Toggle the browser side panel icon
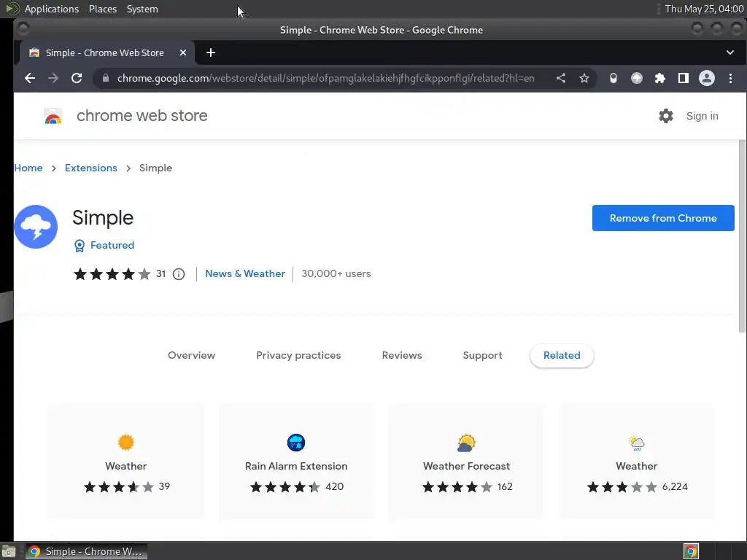 (683, 78)
